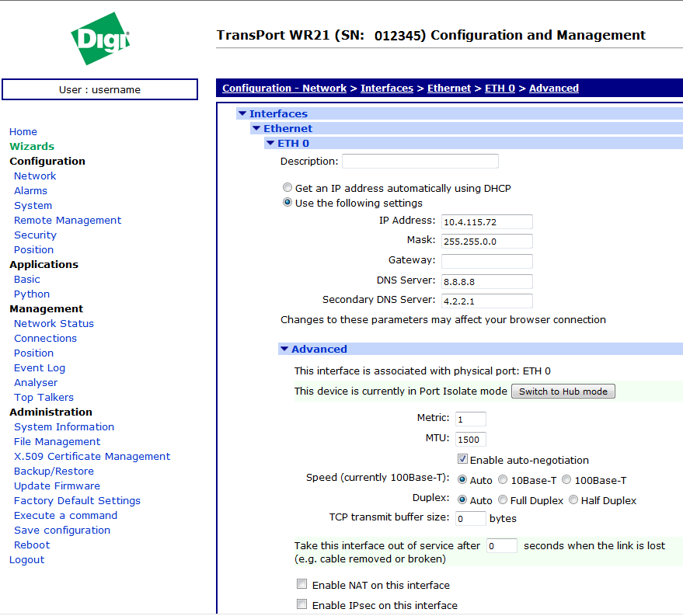
Task: Collapse the ETH 0 section
Action: click(x=270, y=144)
